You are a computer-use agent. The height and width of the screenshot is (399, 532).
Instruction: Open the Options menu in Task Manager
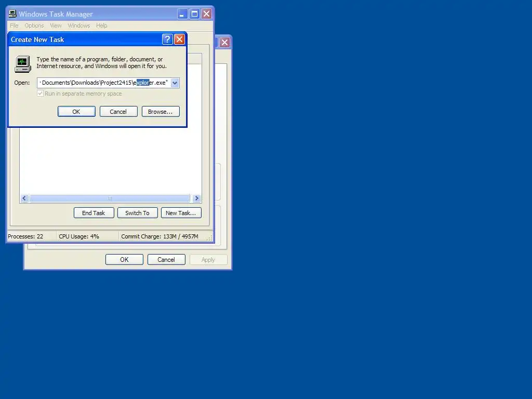click(x=34, y=25)
